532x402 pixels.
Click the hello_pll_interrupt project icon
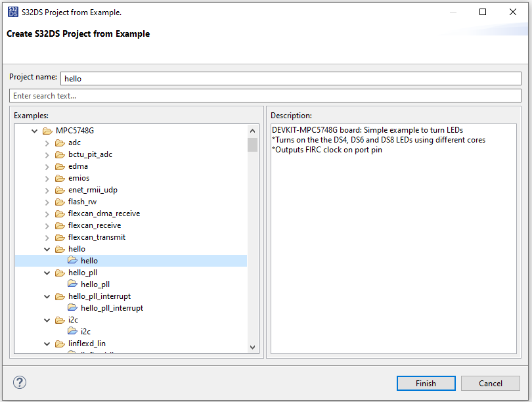tap(73, 307)
